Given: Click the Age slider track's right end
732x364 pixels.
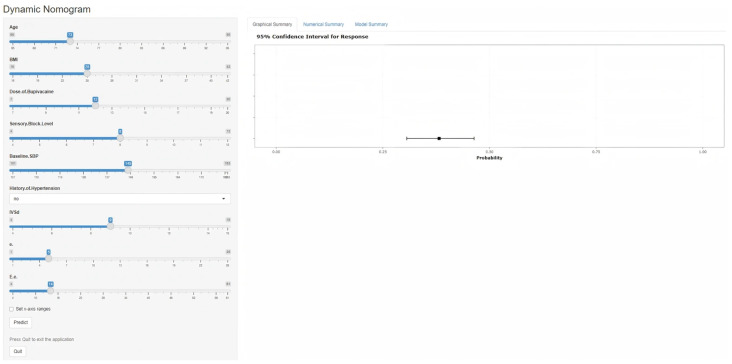Looking at the screenshot, I should coord(228,42).
